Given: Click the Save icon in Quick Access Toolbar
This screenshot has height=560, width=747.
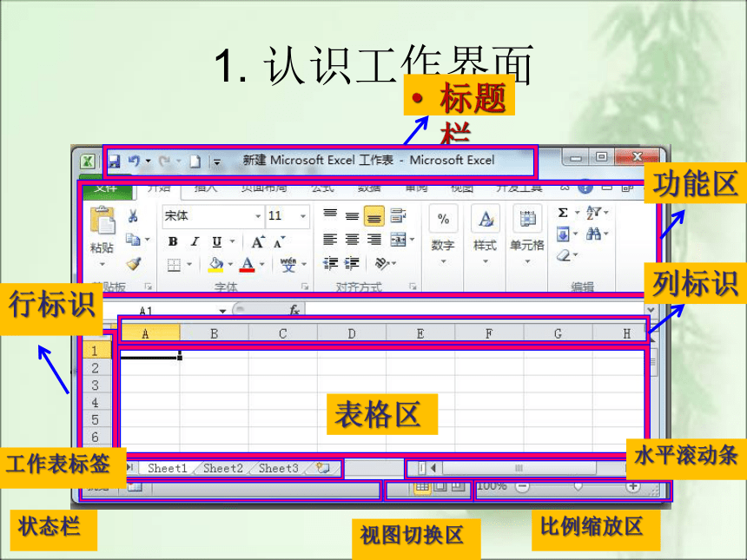Looking at the screenshot, I should 115,161.
